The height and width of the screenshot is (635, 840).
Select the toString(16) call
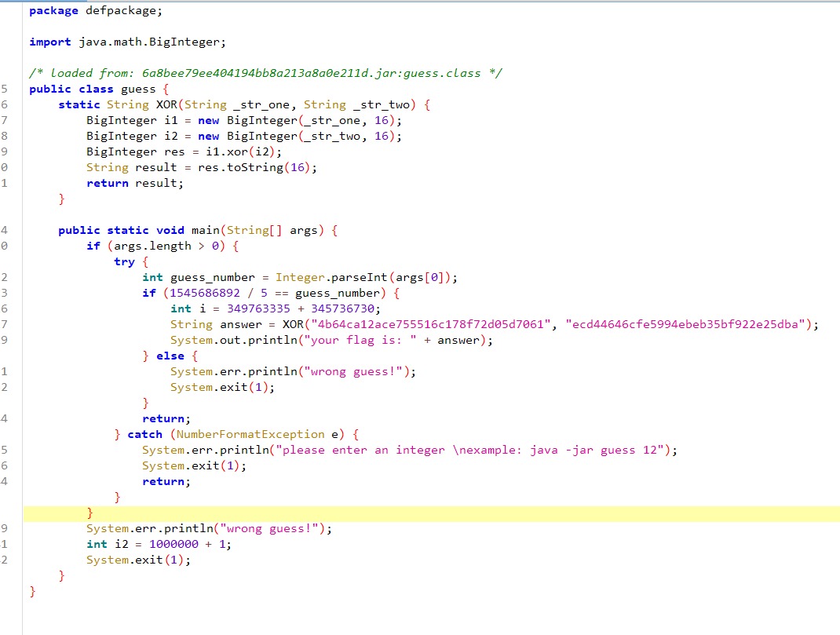pyautogui.click(x=263, y=166)
